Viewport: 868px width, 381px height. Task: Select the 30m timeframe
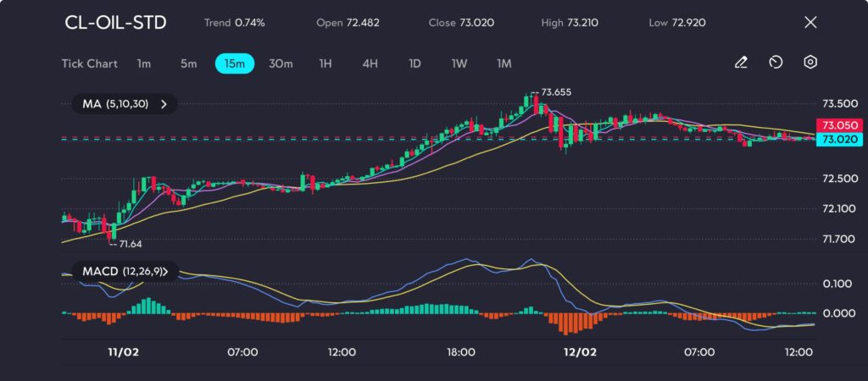point(281,63)
